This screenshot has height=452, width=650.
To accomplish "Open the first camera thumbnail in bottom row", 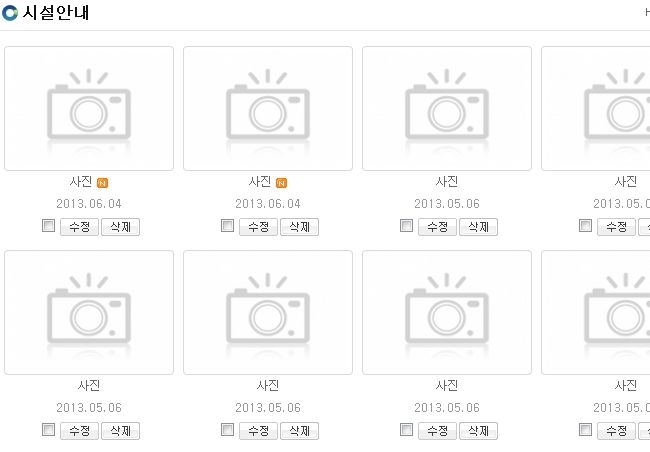I will point(89,312).
